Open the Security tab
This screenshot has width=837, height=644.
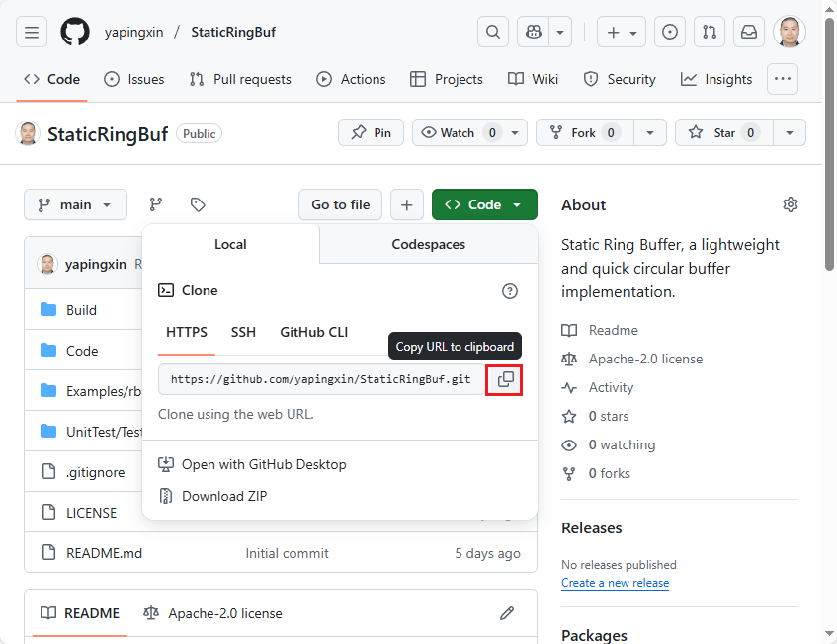[620, 79]
